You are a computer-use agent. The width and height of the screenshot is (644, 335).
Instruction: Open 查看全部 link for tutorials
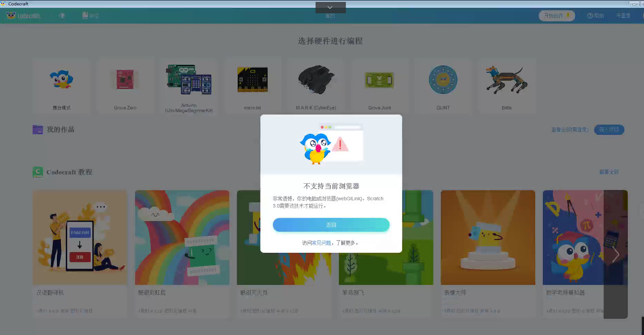point(609,172)
